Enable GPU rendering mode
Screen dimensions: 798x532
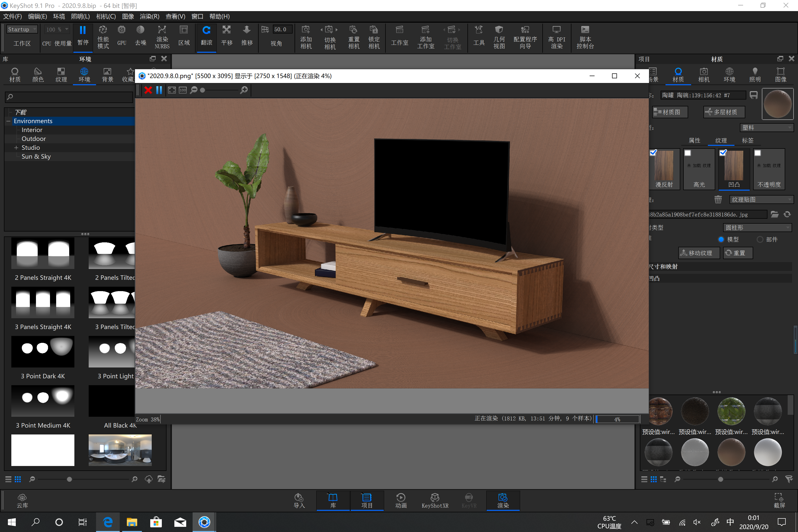121,37
